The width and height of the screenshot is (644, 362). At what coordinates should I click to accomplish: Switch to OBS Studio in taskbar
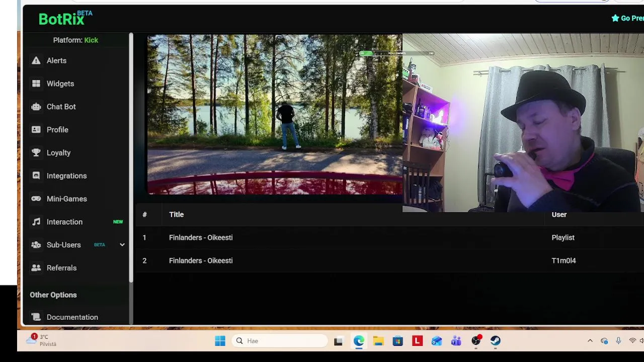click(476, 341)
